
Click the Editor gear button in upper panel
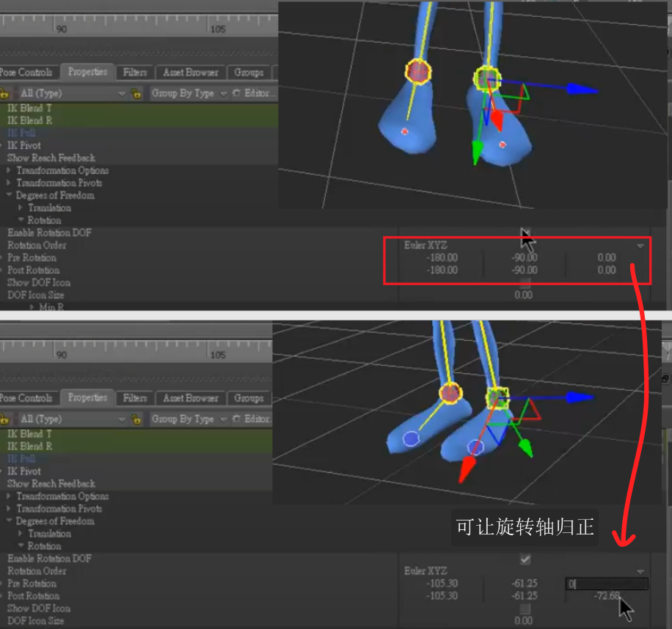click(x=238, y=94)
